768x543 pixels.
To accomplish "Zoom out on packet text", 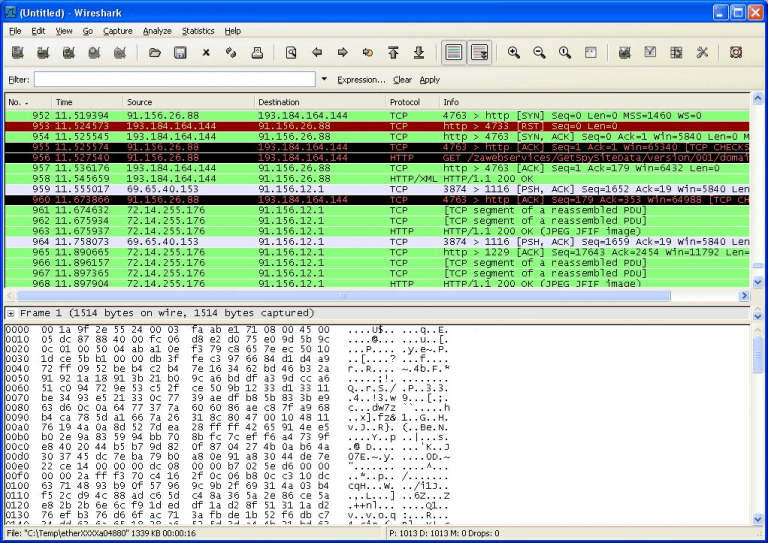I will [x=539, y=52].
